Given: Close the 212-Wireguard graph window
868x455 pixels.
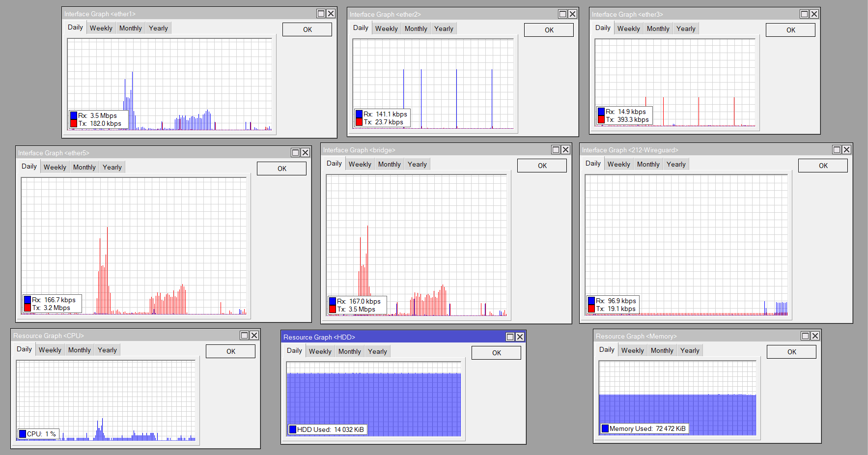Looking at the screenshot, I should point(846,150).
